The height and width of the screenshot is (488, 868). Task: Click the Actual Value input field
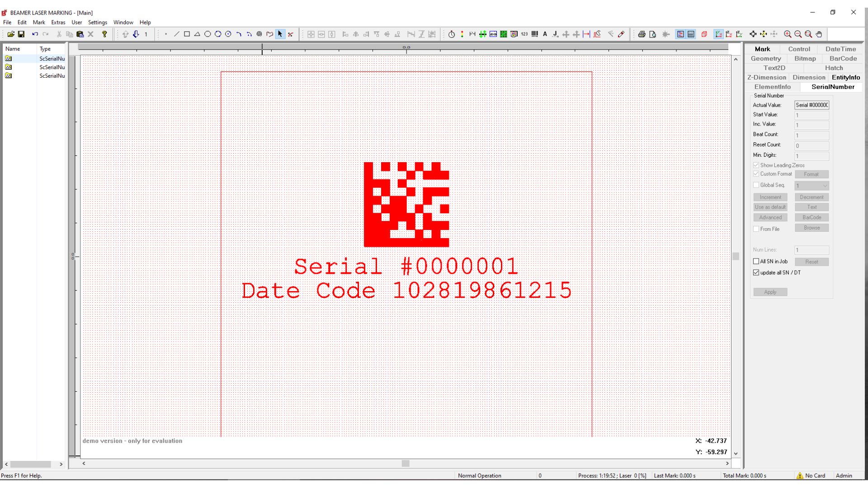coord(812,105)
